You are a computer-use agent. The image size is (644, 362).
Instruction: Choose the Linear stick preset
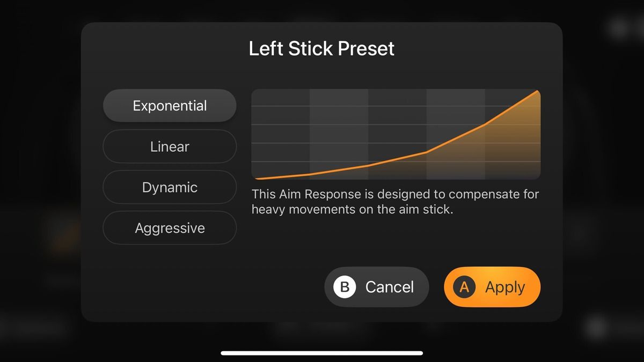click(x=170, y=146)
